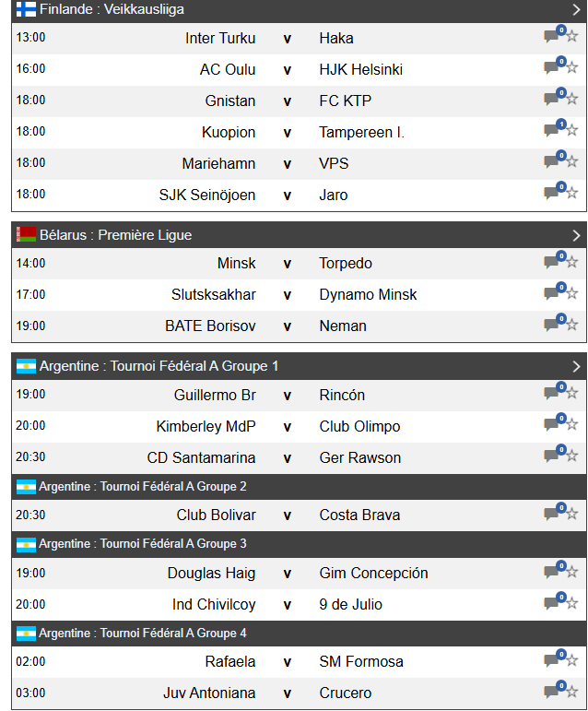Expand the Finlande Veikkausliiga league arrow
The height and width of the screenshot is (711, 588).
(576, 9)
